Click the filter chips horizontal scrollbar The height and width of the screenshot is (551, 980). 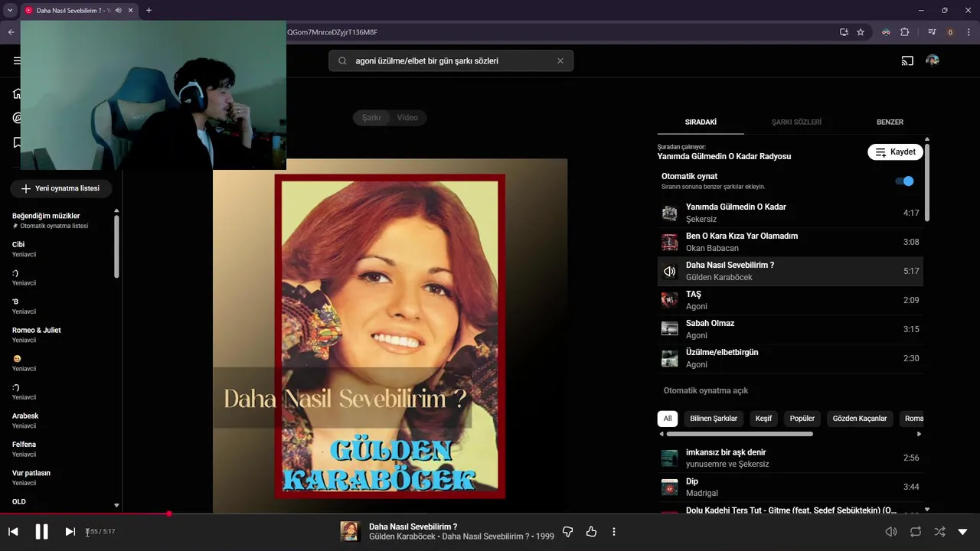[x=740, y=434]
